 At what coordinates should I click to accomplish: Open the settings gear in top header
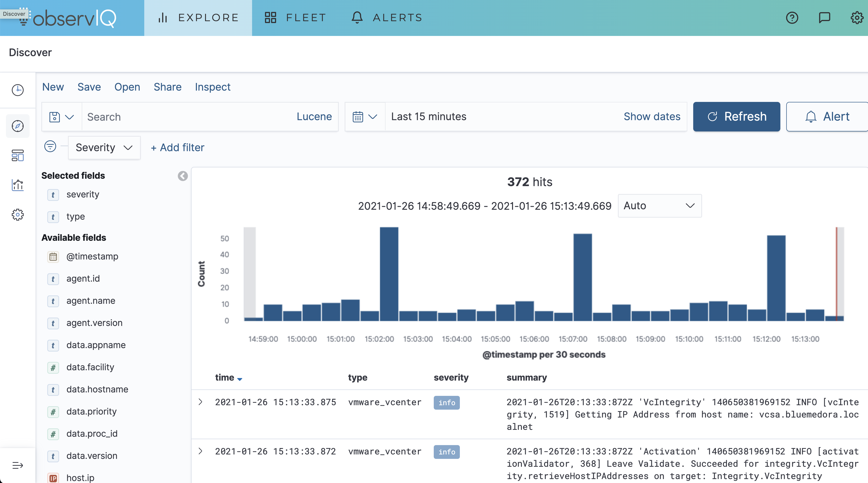tap(857, 17)
